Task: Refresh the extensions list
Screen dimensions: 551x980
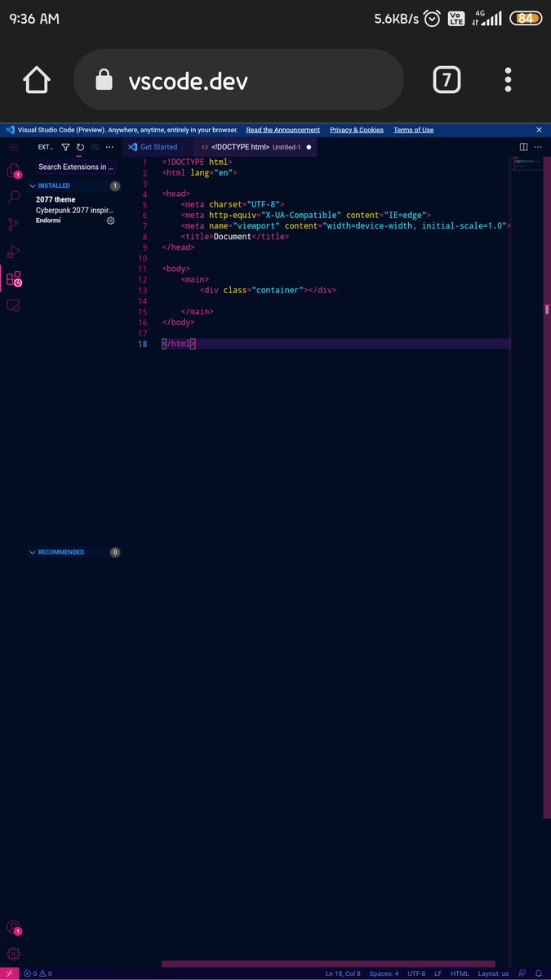Action: (x=80, y=147)
